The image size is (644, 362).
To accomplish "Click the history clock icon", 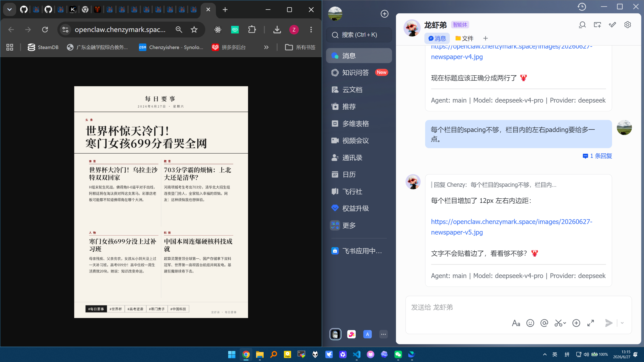I will pos(582,7).
